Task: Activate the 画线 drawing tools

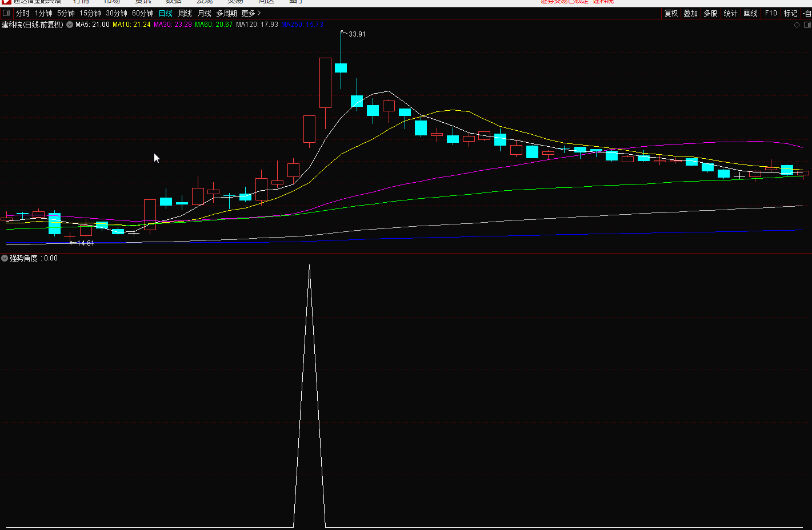Action: (x=750, y=13)
